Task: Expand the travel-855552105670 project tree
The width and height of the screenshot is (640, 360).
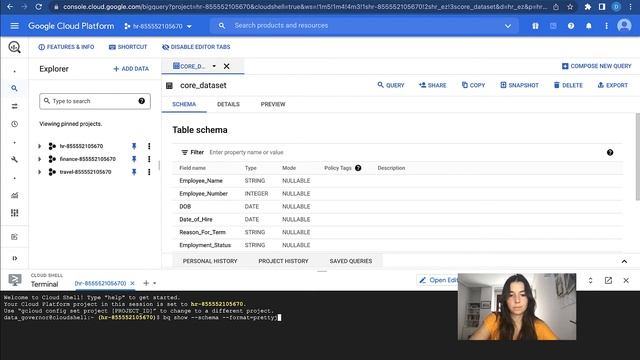Action: 40,172
